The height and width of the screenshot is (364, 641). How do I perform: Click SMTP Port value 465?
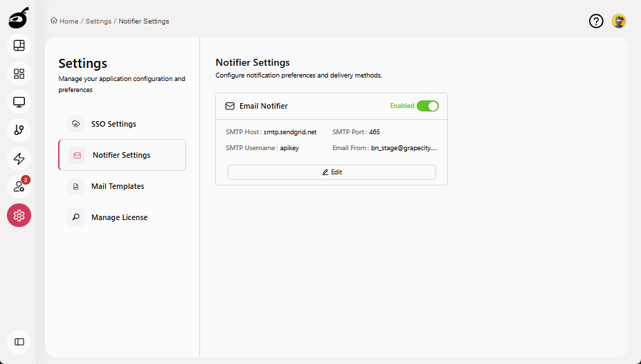tap(374, 132)
